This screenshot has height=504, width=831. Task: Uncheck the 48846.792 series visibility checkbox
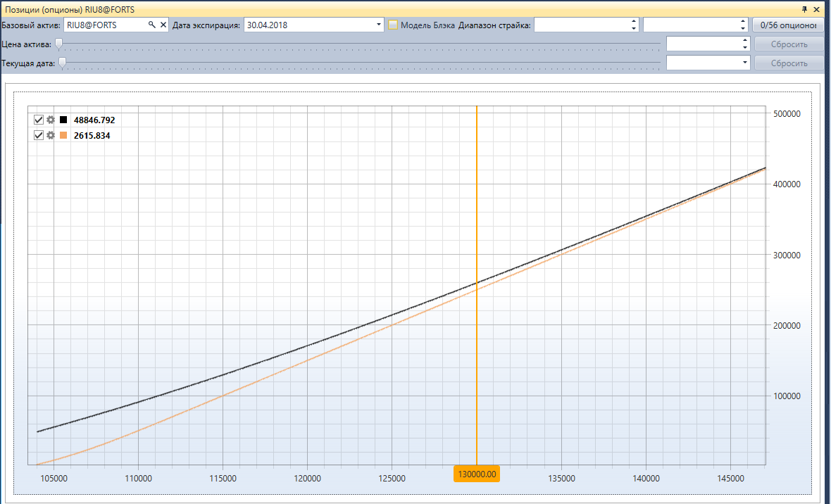[39, 120]
